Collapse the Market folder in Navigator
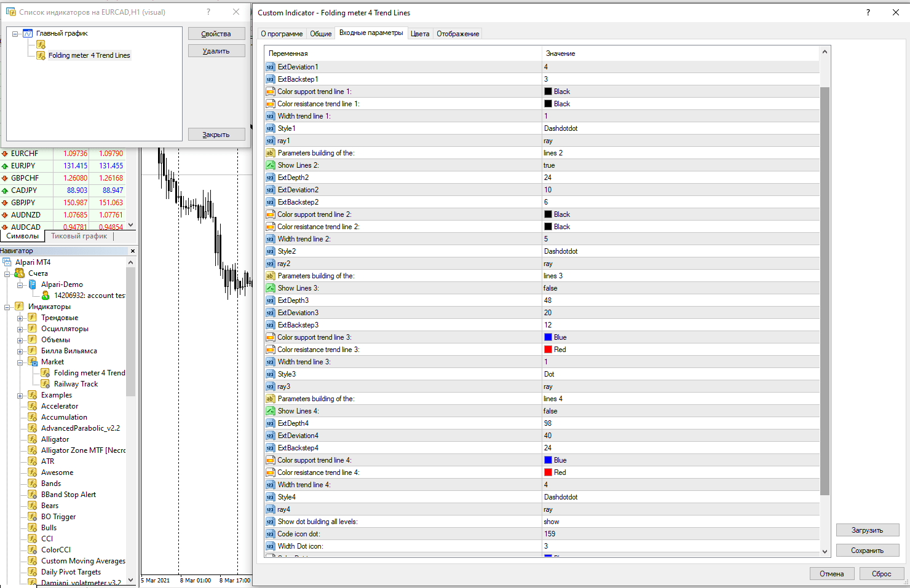Viewport: 910px width, 588px height. pyautogui.click(x=20, y=363)
